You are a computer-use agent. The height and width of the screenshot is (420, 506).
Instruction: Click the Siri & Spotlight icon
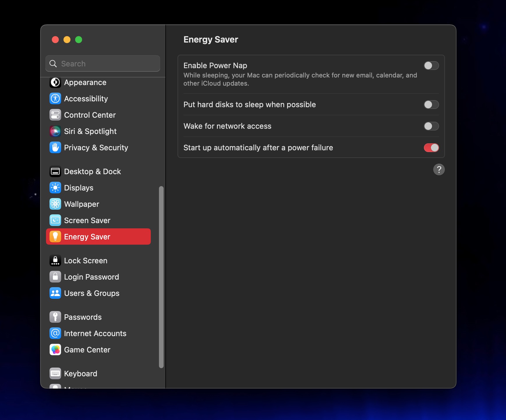(x=55, y=131)
